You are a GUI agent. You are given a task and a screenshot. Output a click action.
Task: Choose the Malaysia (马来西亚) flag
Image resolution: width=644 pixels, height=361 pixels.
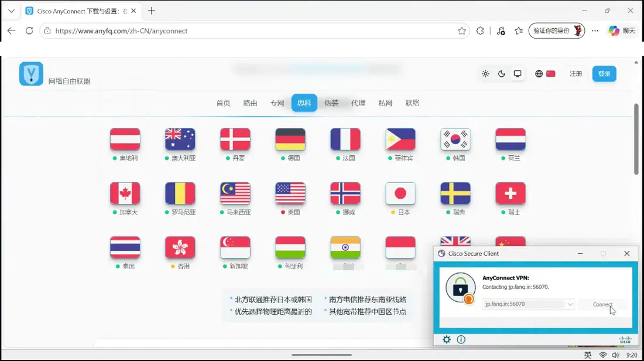coord(235,193)
